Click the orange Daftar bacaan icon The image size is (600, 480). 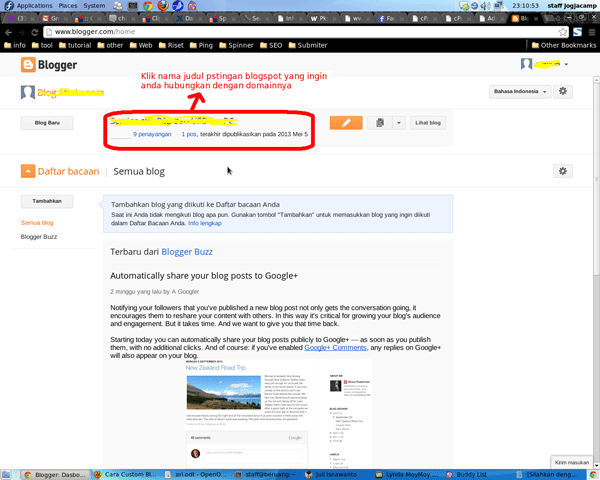(28, 171)
